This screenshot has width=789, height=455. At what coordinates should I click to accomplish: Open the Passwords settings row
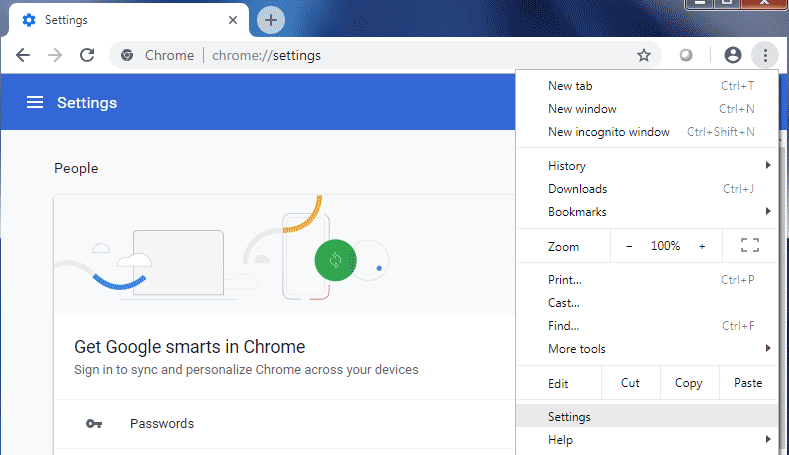285,424
